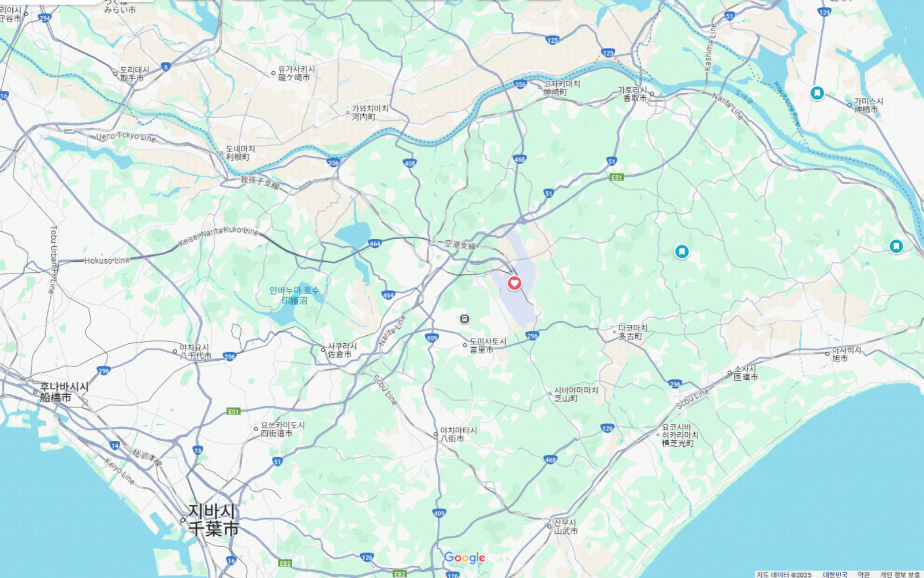The height and width of the screenshot is (578, 924).
Task: Open the saved-place marker at far right edge
Action: (x=896, y=247)
